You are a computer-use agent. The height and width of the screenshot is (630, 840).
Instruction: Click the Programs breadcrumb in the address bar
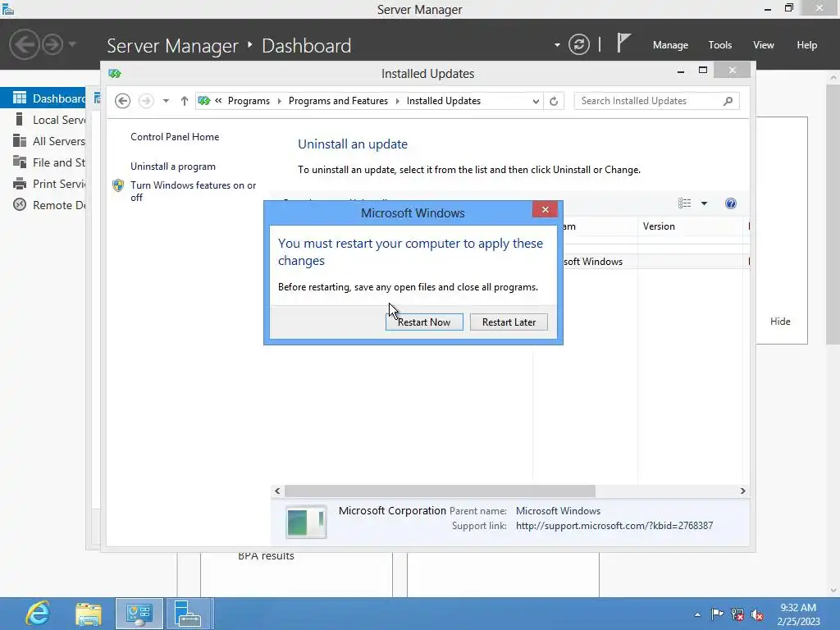[x=249, y=101]
